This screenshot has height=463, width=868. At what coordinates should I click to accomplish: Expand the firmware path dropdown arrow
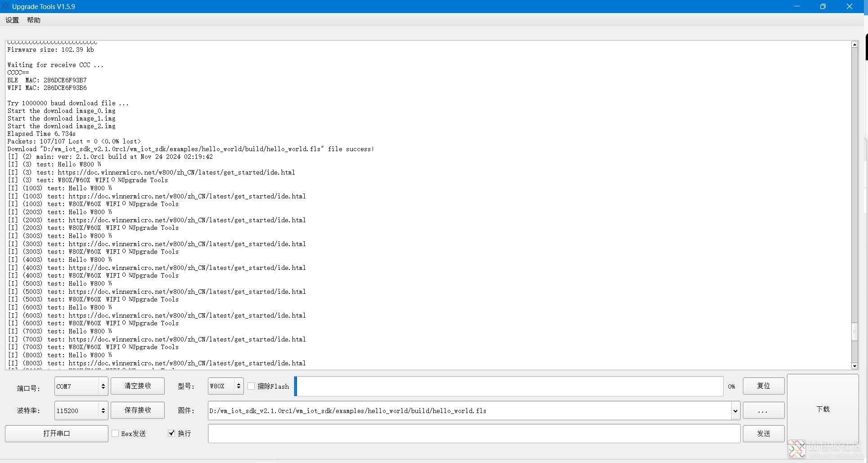(x=735, y=411)
